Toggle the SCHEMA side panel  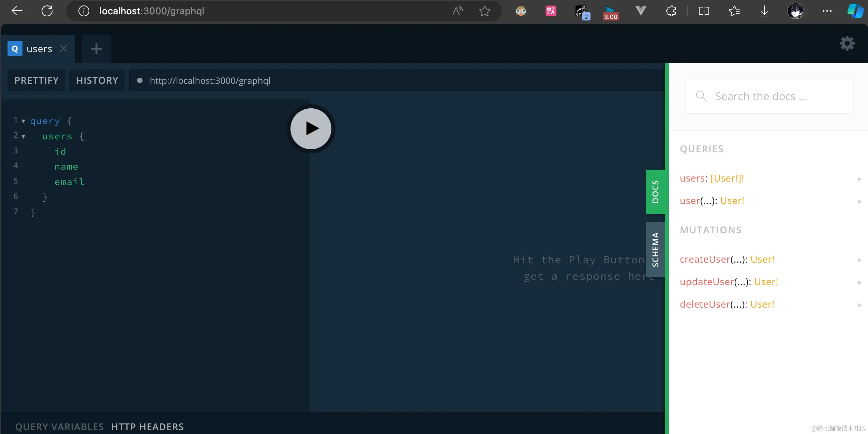point(655,249)
